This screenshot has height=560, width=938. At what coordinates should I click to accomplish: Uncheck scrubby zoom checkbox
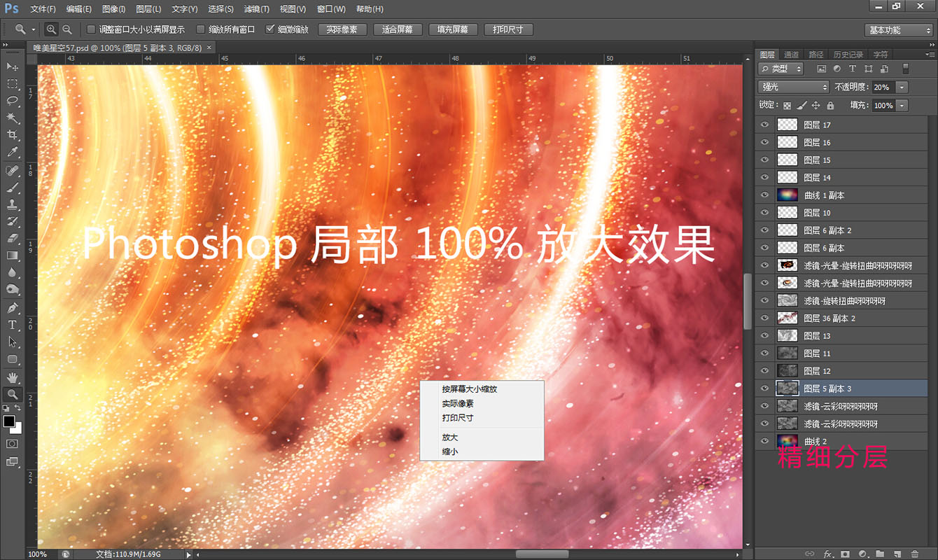[270, 29]
